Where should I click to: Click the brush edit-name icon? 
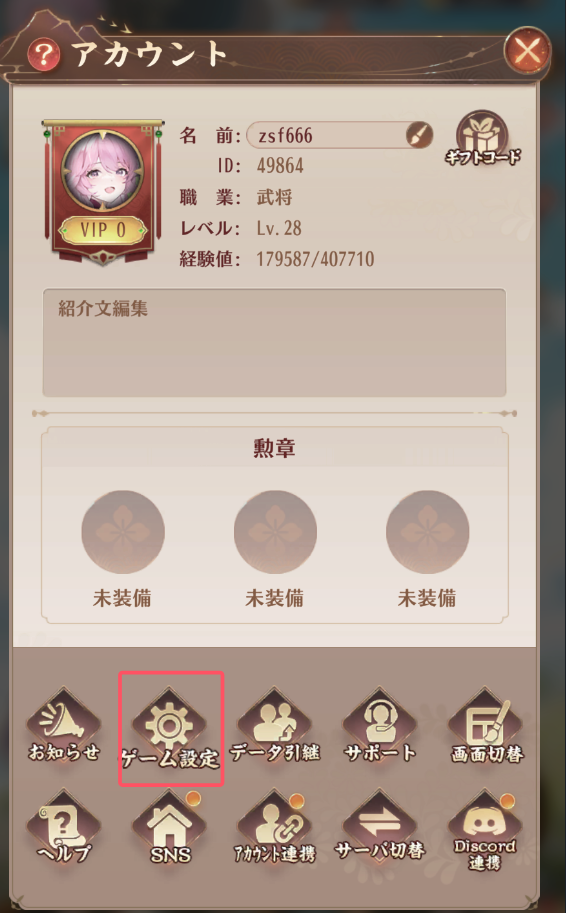coord(419,135)
